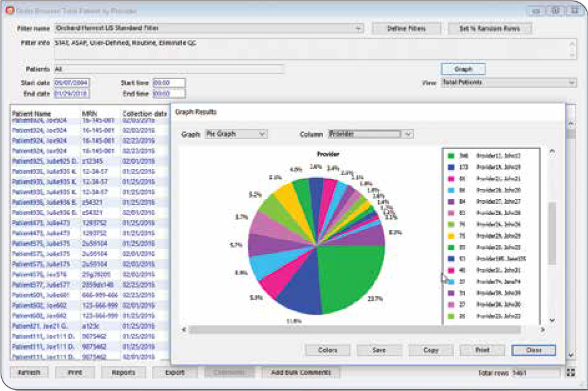The height and width of the screenshot is (391, 588).
Task: Click the yellow legend swatch for Provider29
Action: 451,236
